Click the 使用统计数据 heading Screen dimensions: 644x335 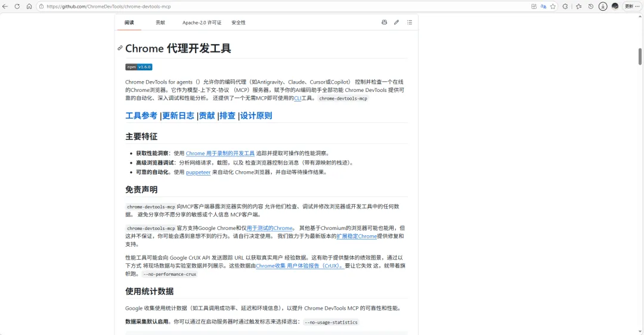pos(150,291)
